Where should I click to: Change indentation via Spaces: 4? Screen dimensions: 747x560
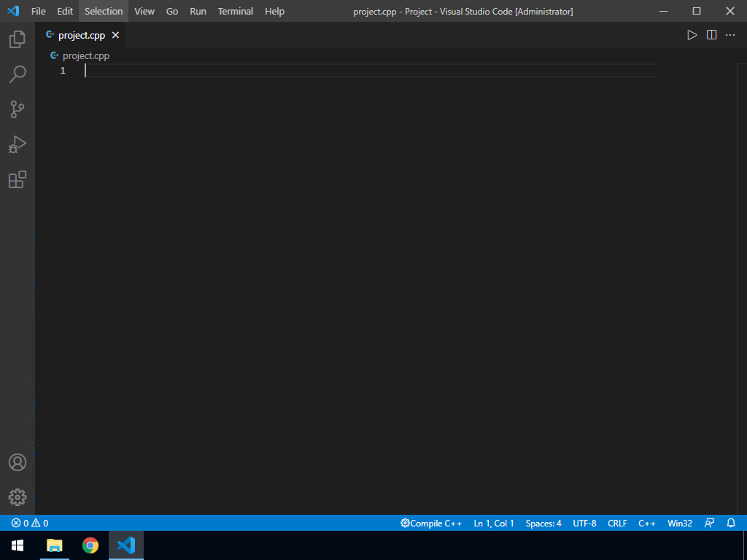(543, 523)
